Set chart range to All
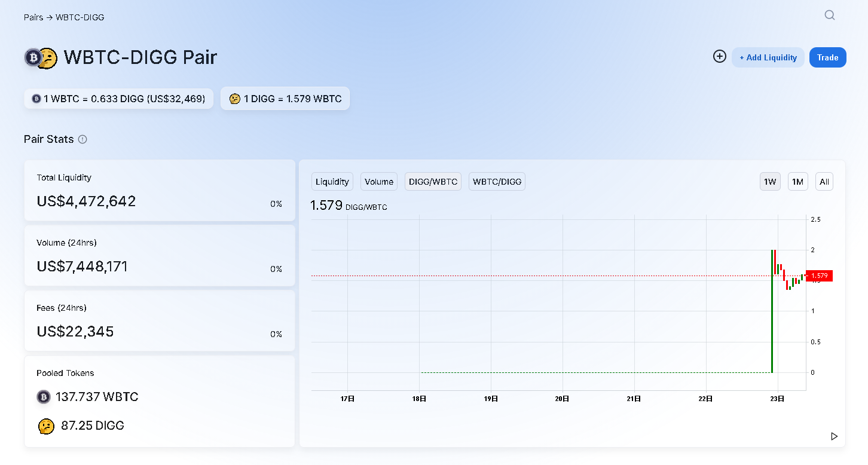Screen dimensions: 868x465 pyautogui.click(x=824, y=182)
